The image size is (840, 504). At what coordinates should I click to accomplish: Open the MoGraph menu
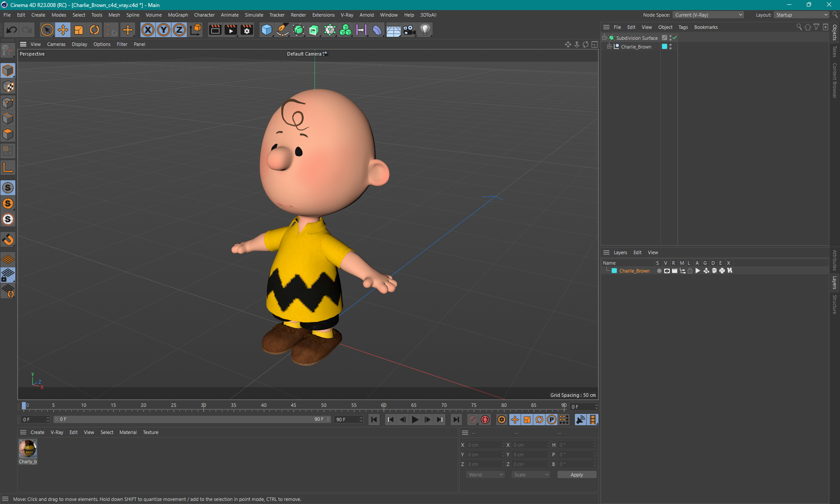point(178,15)
